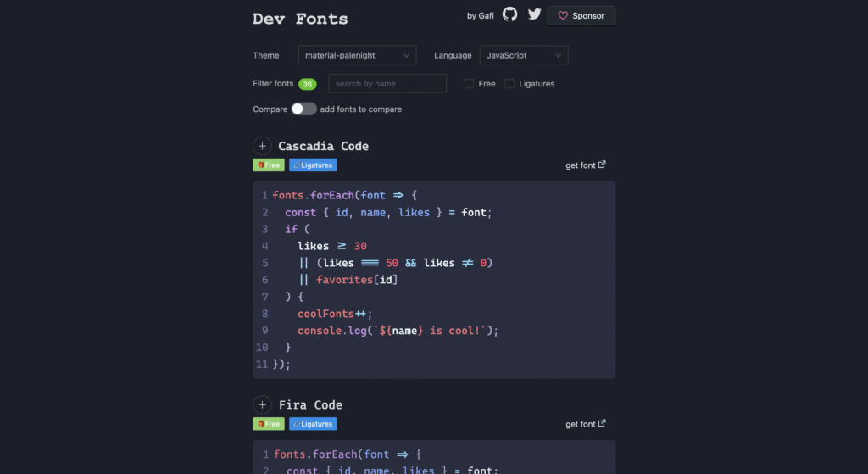Click the Free tag under Cascadia Code
Image resolution: width=868 pixels, height=474 pixels.
pyautogui.click(x=269, y=165)
